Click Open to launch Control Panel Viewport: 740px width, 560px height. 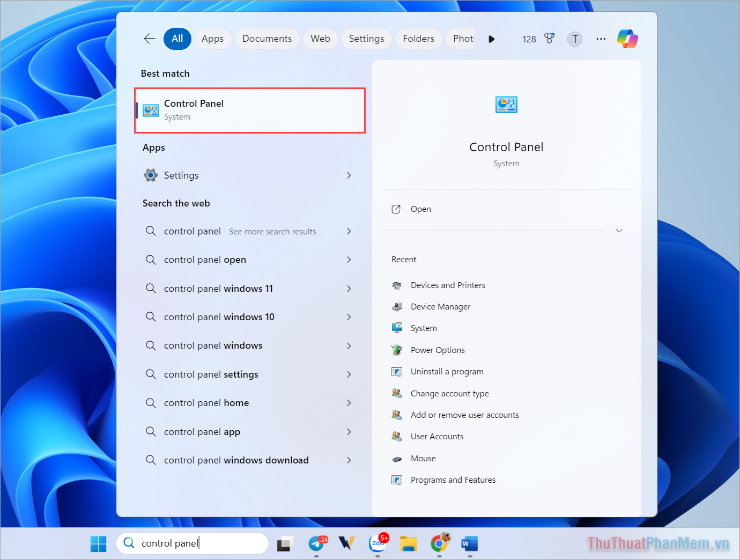point(420,209)
